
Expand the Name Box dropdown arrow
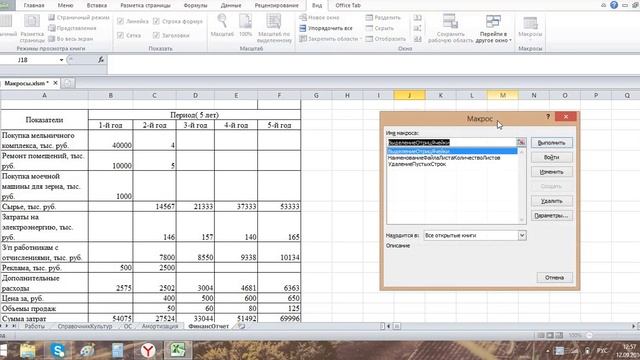click(62, 60)
